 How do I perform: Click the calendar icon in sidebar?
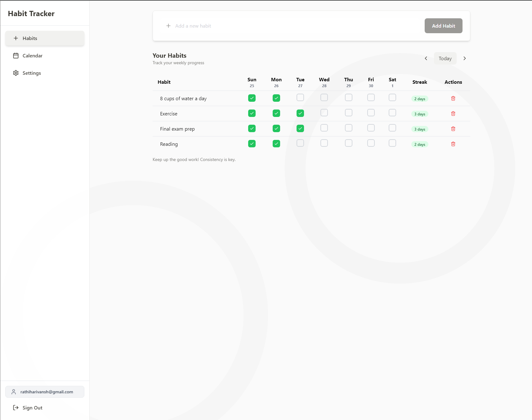pyautogui.click(x=16, y=56)
